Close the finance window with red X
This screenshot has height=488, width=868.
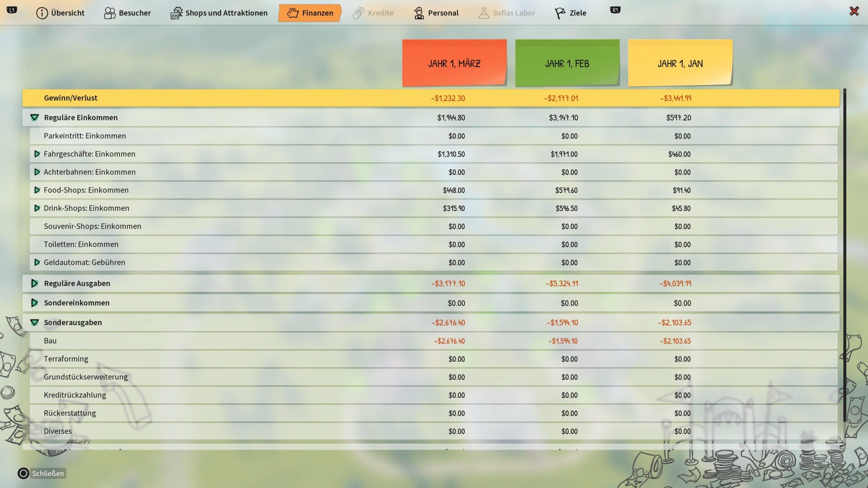pyautogui.click(x=854, y=11)
